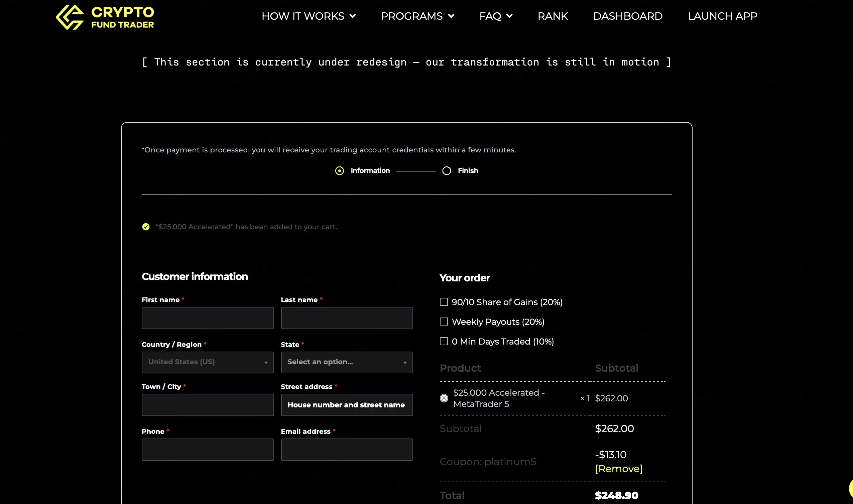Select the Information step circle
Viewport: 853px width, 504px height.
(340, 171)
